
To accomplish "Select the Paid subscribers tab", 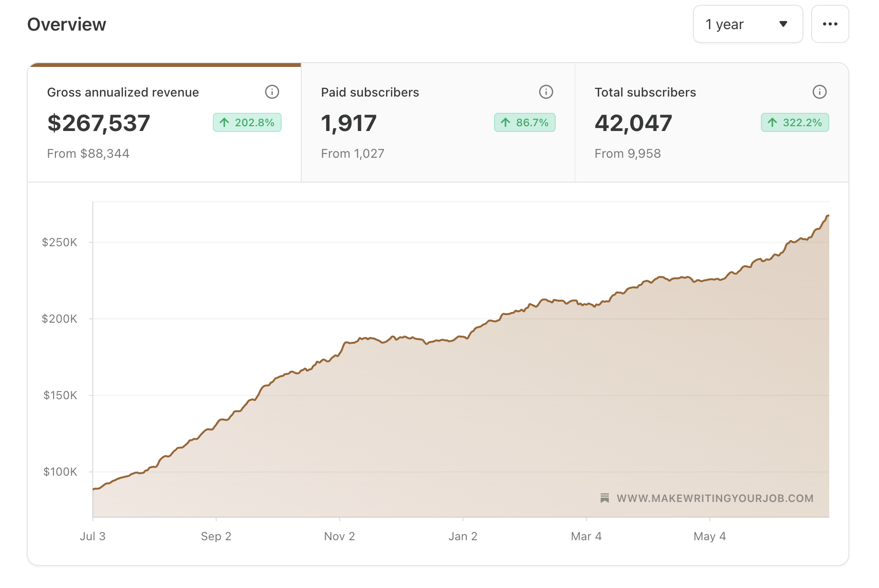I will coord(438,122).
